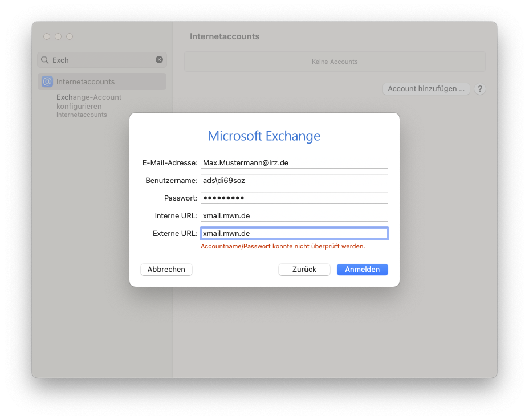Viewport: 529px width, 420px height.
Task: Cancel the dialog with Abbrechen
Action: coord(166,270)
